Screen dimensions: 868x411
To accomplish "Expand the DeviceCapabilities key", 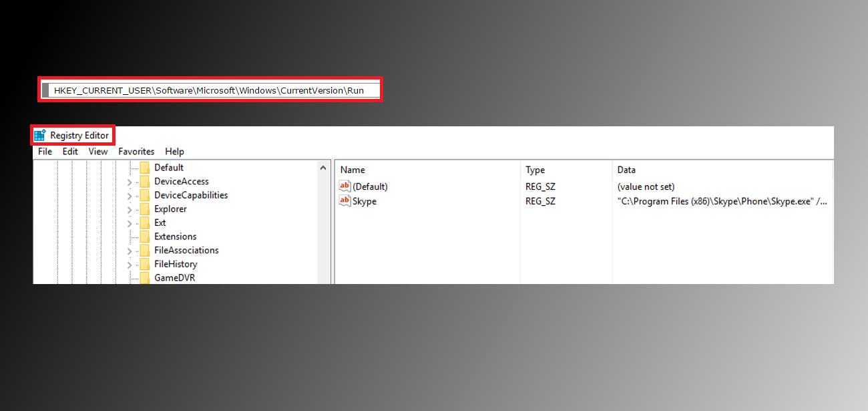I will (x=130, y=195).
